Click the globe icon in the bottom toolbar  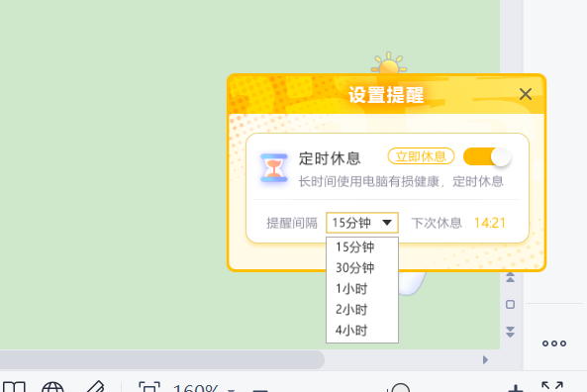pos(52,387)
